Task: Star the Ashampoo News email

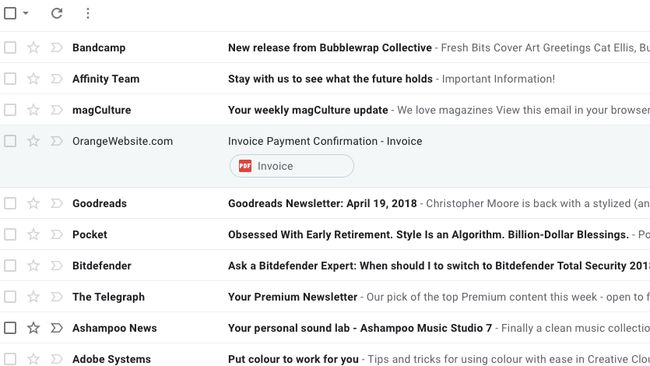Action: point(33,328)
